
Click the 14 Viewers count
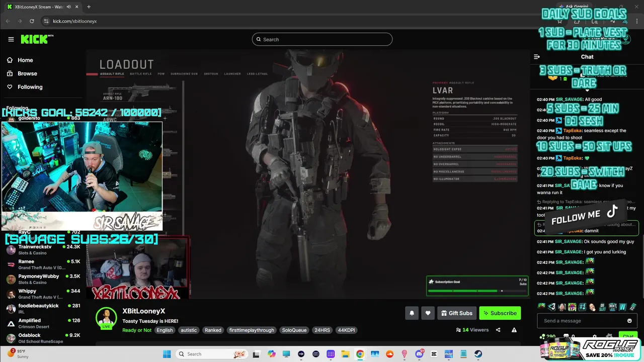click(472, 330)
